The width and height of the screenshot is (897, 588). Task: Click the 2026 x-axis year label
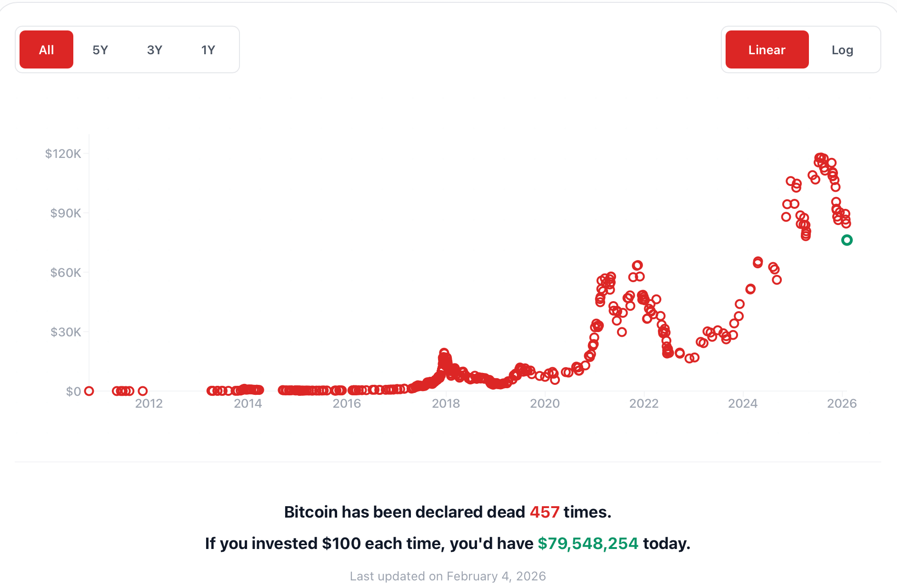click(842, 403)
